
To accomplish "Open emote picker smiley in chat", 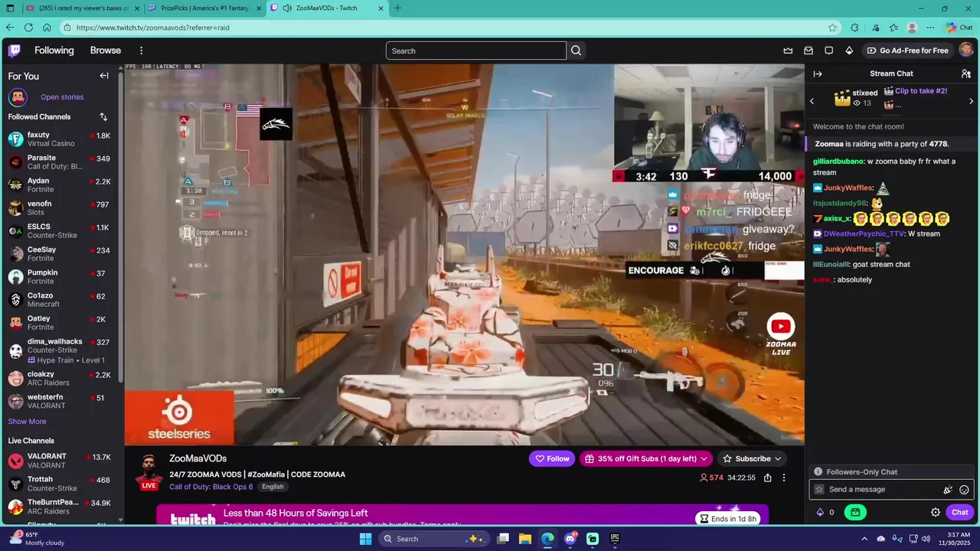I will [x=964, y=490].
